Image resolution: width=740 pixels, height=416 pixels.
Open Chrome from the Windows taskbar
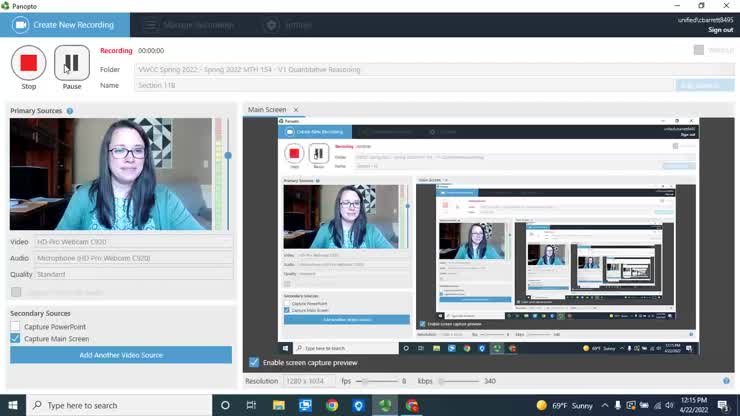(x=332, y=405)
